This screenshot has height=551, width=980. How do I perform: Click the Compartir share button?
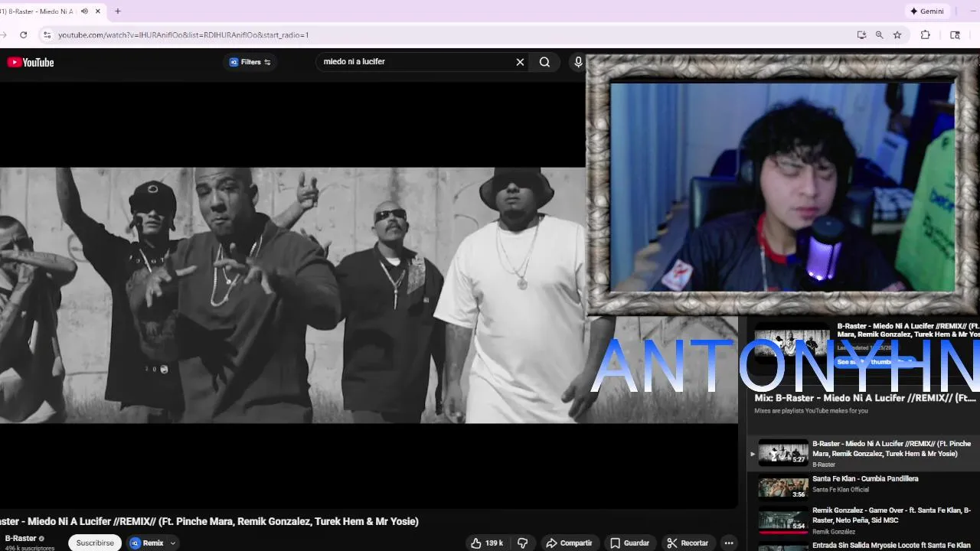tap(569, 543)
